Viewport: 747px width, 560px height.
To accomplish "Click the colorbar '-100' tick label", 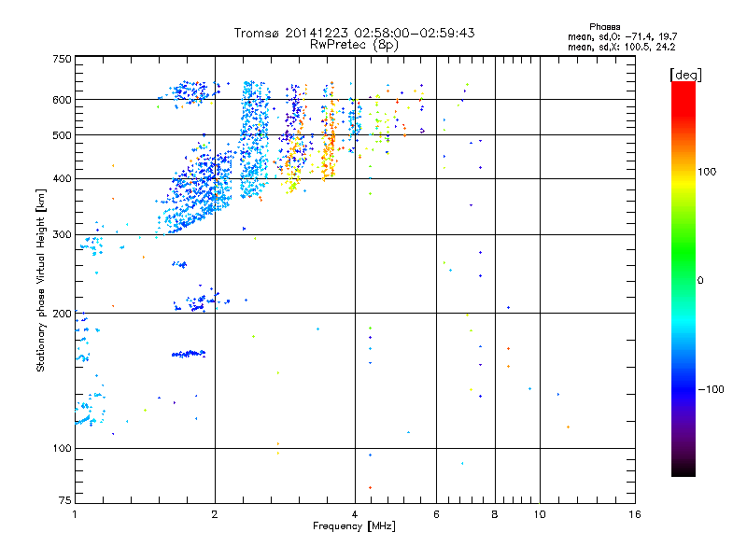I will (712, 389).
